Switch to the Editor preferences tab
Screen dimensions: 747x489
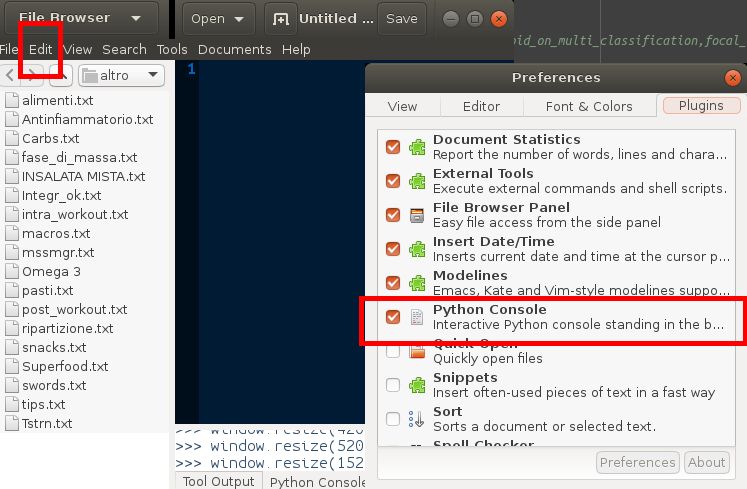[481, 106]
